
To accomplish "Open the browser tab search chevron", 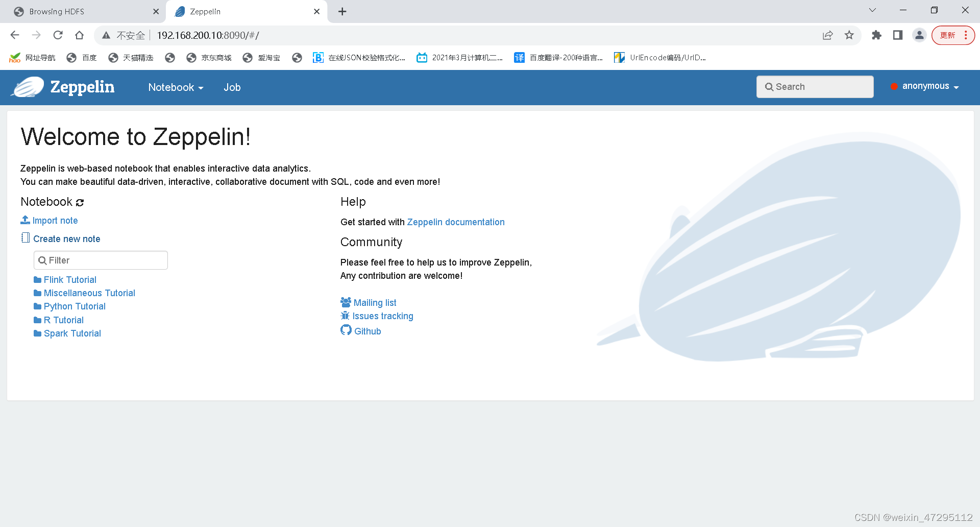I will 872,10.
